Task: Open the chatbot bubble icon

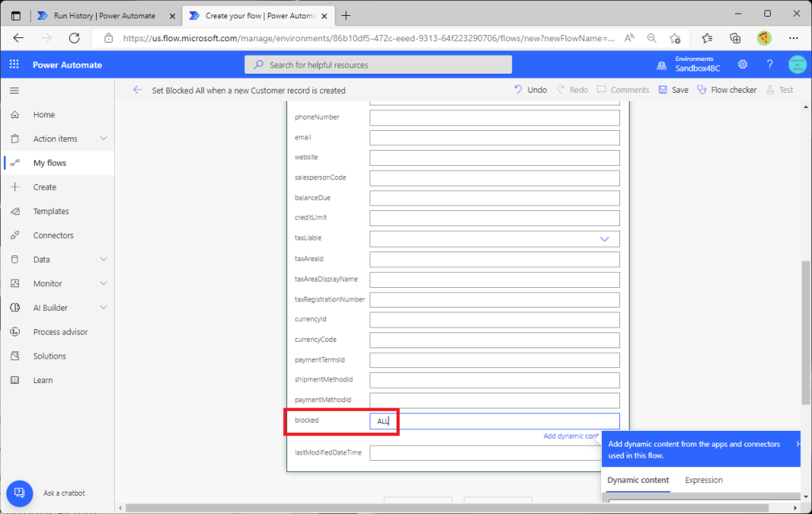Action: click(x=20, y=493)
